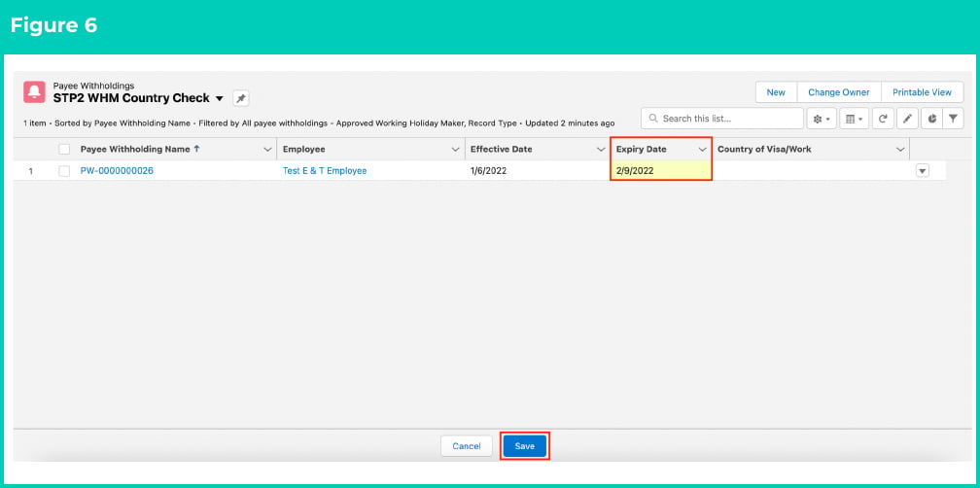Click Save to commit the inline edit
The width and height of the screenshot is (980, 488).
(x=525, y=446)
